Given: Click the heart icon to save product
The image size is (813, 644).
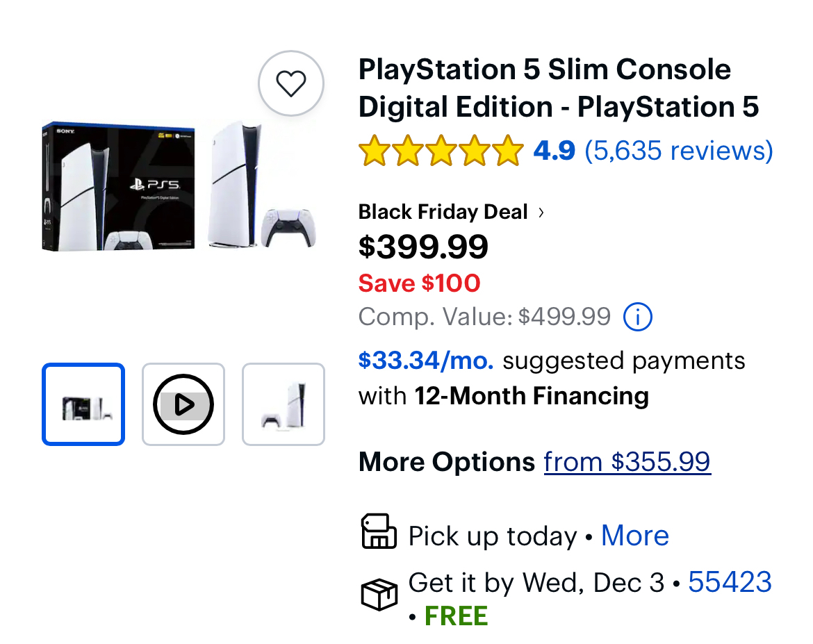Looking at the screenshot, I should coord(291,84).
